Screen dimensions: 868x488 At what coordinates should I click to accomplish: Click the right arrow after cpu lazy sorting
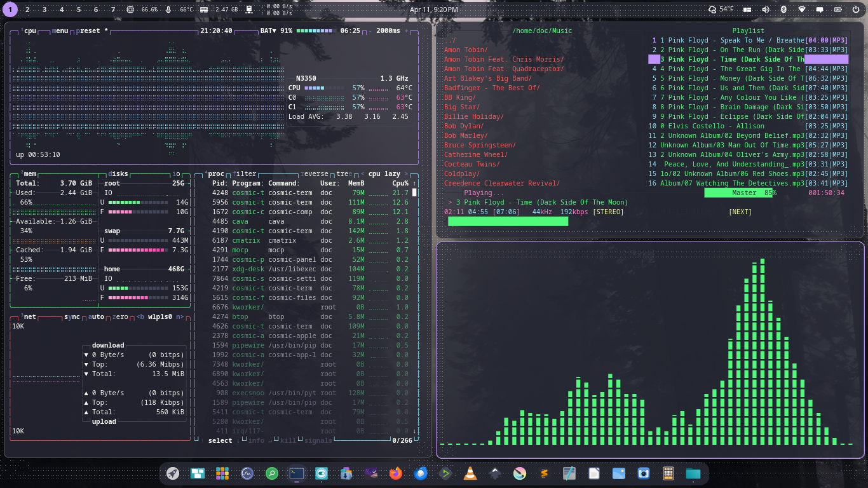pyautogui.click(x=407, y=173)
